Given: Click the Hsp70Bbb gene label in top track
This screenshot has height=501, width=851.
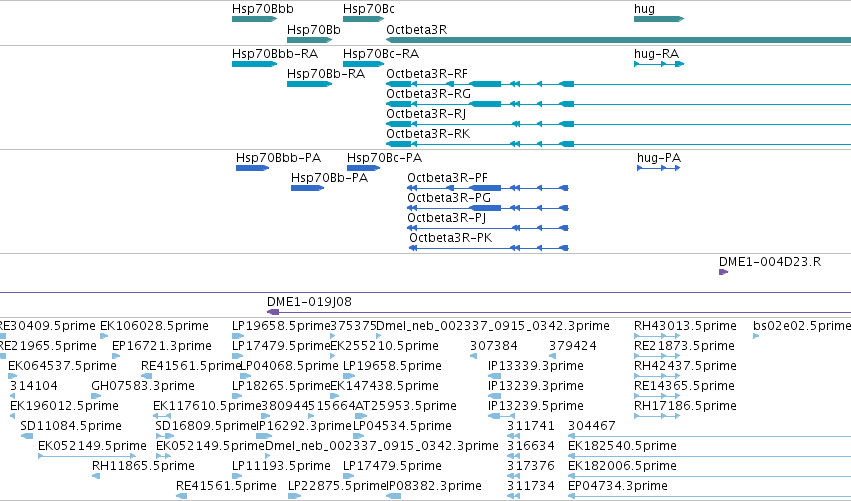Looking at the screenshot, I should pyautogui.click(x=263, y=9).
